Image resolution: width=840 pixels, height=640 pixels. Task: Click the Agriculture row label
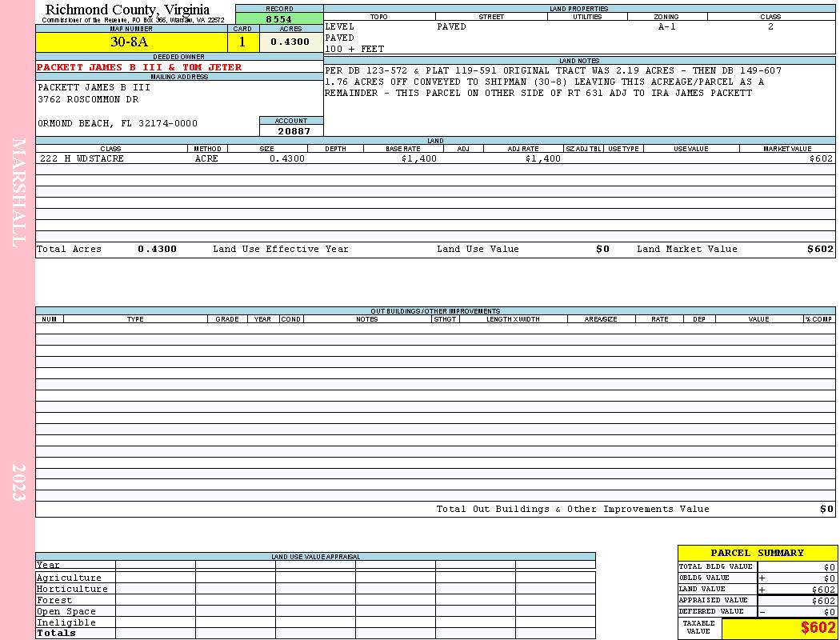tap(69, 578)
